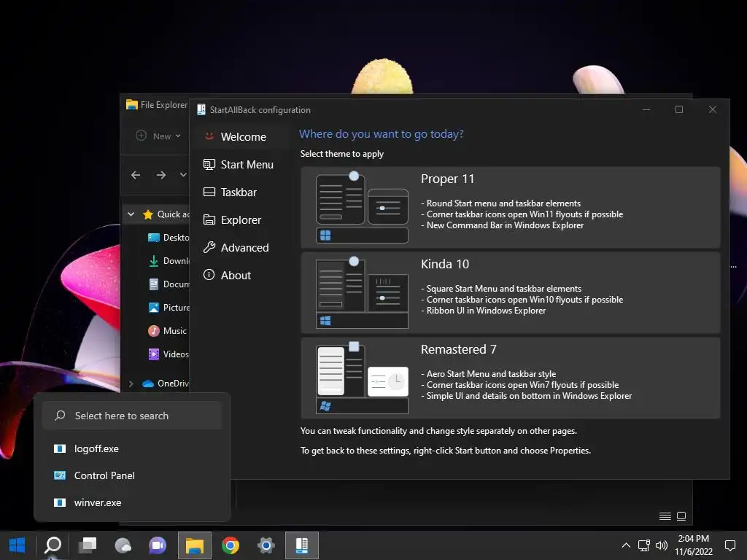Screen dimensions: 747x560
Task: Show the About page
Action: 242,275
